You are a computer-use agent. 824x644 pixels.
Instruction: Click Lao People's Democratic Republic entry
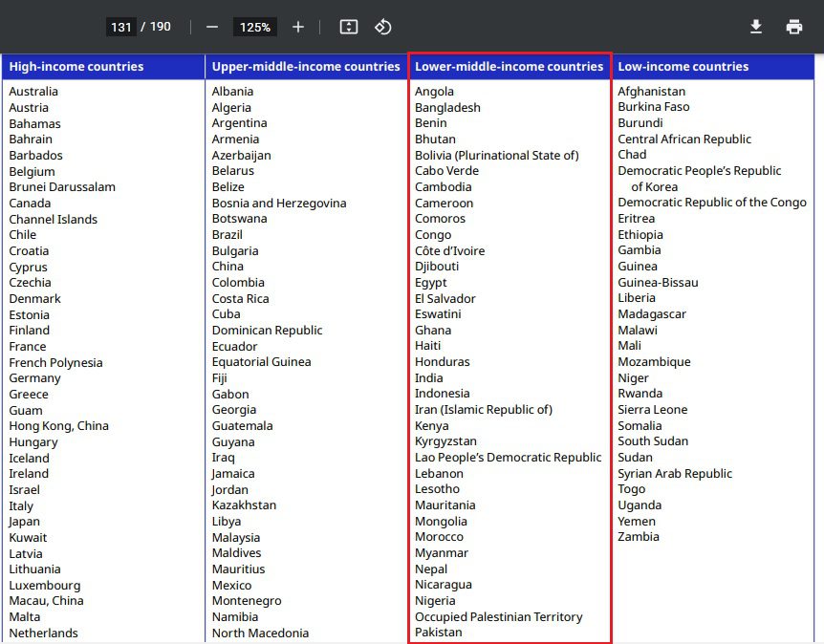click(509, 458)
